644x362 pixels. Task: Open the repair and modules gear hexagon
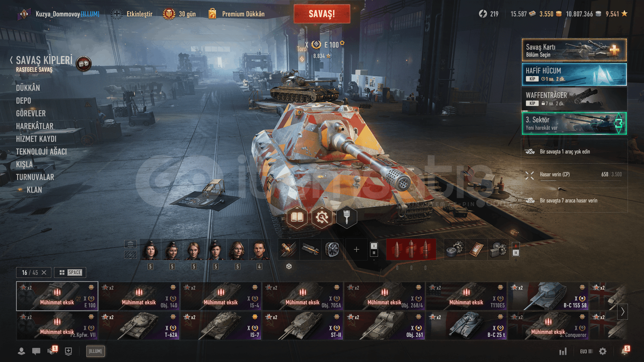click(322, 218)
